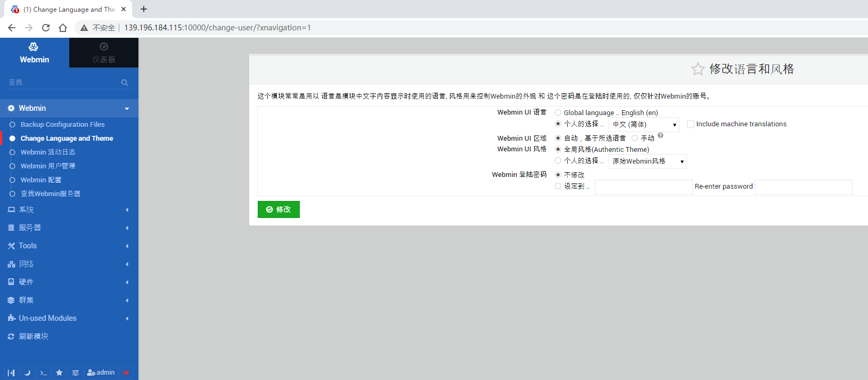Click the green 修改 button
This screenshot has height=380, width=868.
click(x=279, y=209)
